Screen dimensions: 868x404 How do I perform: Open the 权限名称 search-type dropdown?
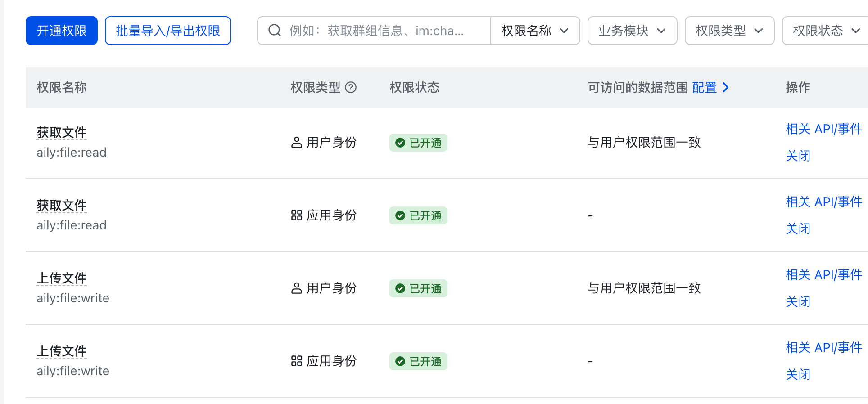[x=535, y=31]
